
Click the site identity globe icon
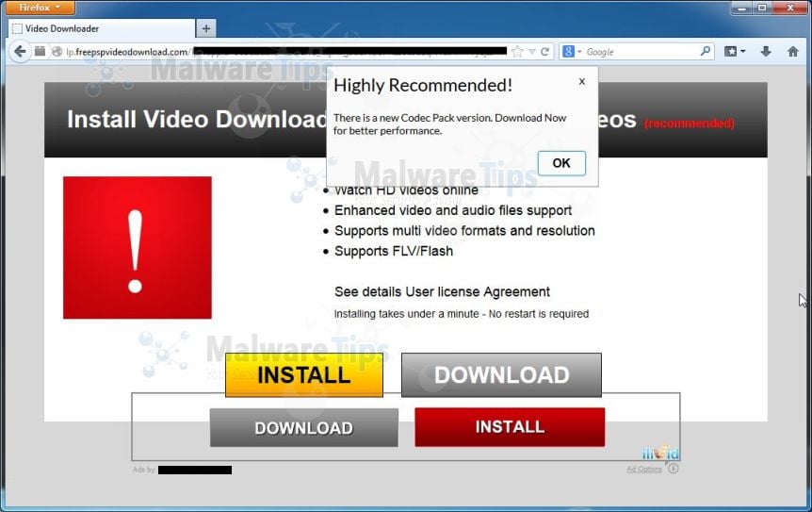(57, 51)
